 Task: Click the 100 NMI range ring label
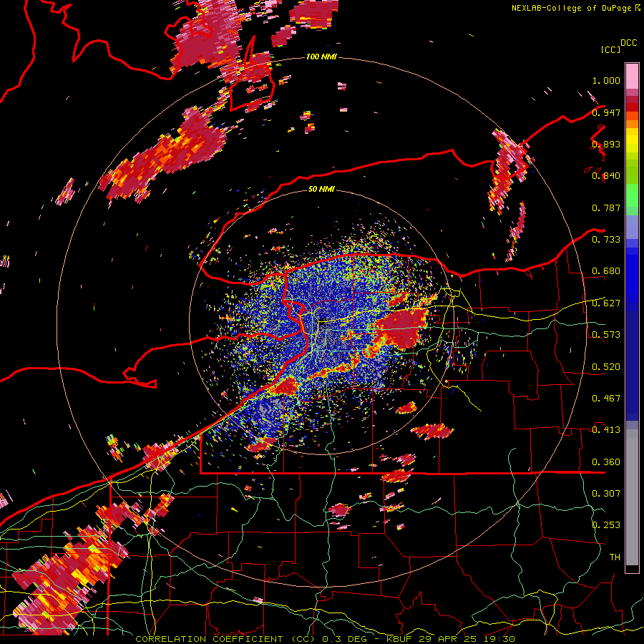coord(321,57)
